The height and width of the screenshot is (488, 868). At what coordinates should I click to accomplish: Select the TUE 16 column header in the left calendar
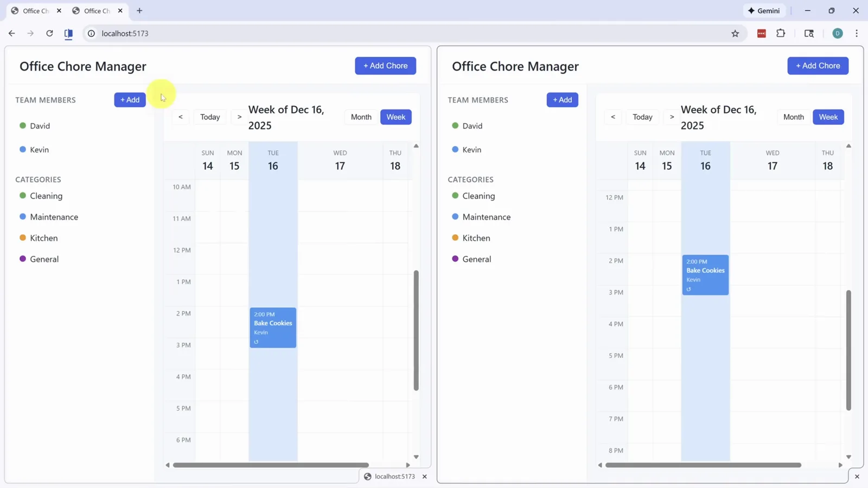tap(273, 160)
